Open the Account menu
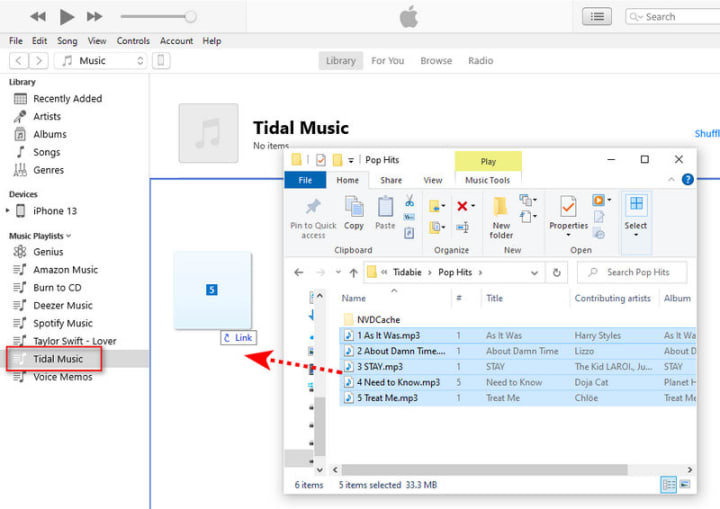720x509 pixels. (x=176, y=41)
